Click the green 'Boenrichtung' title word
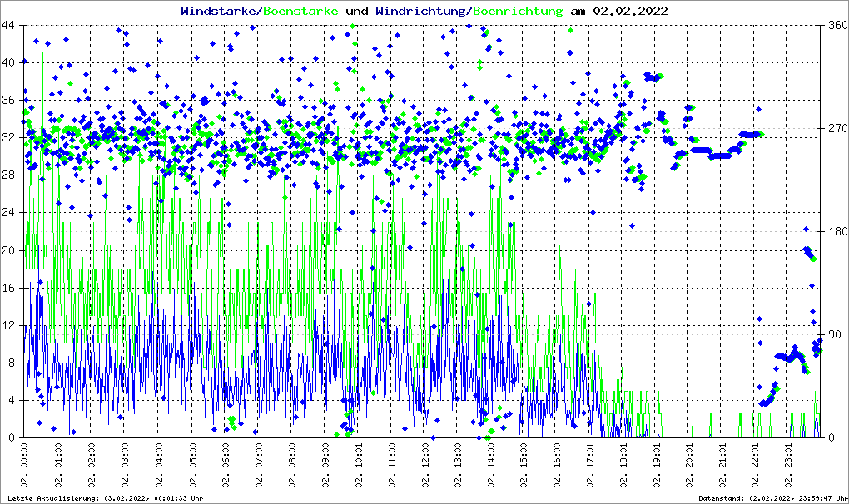Screen dimensions: 849x504 (518, 11)
